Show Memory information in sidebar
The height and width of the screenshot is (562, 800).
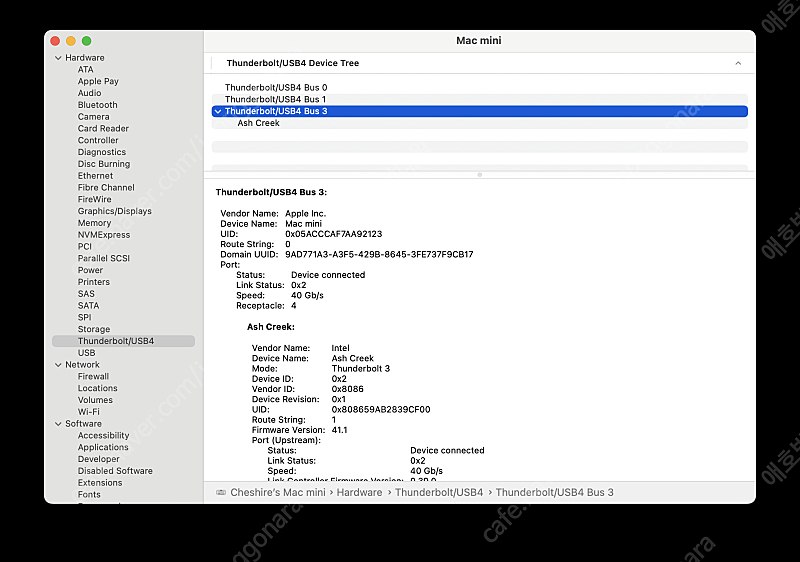click(x=94, y=223)
